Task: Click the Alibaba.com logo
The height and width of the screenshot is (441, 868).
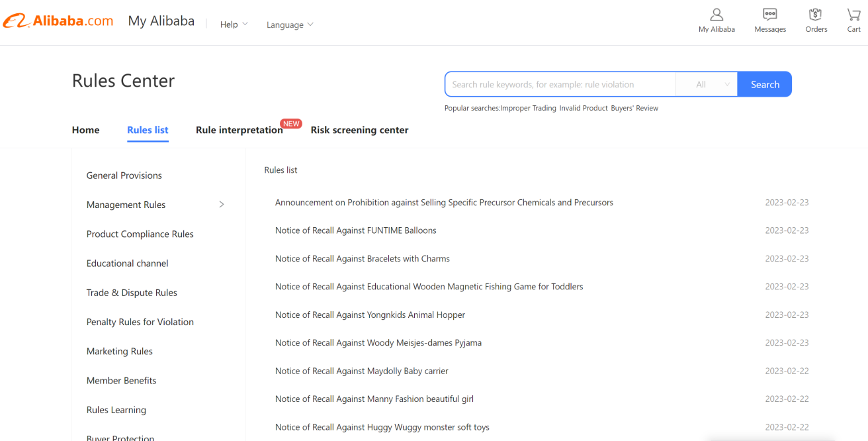Action: click(58, 21)
